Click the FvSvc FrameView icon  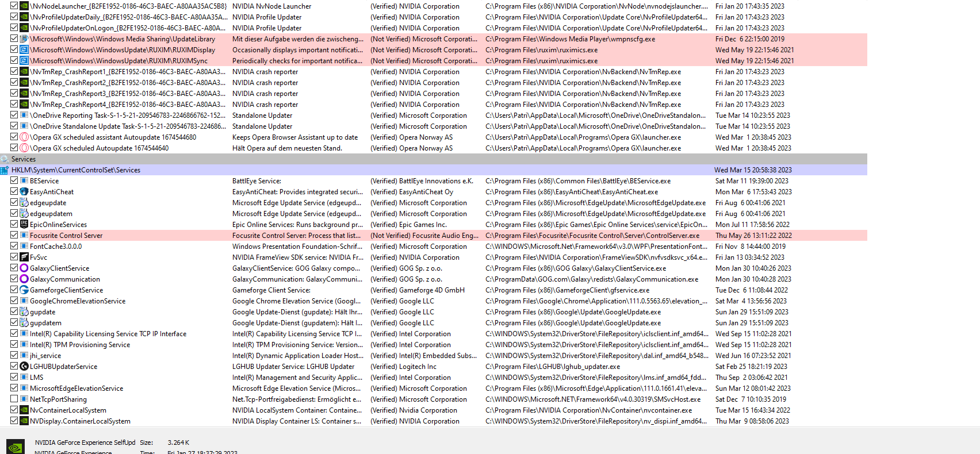click(x=24, y=257)
